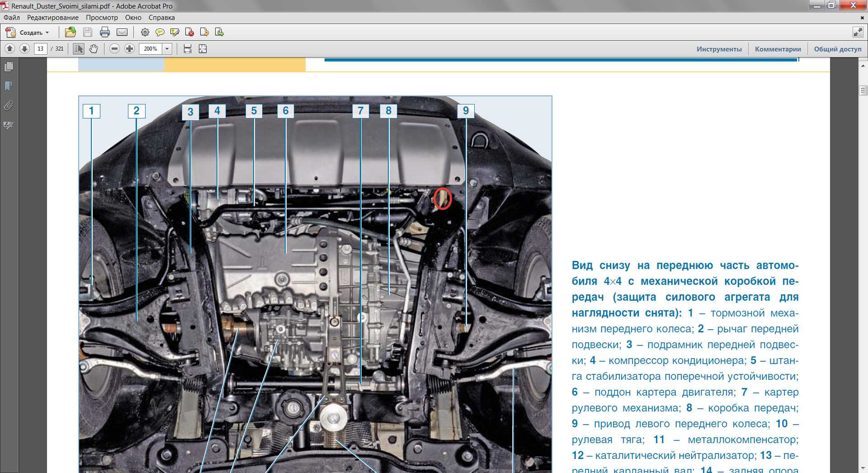Go to the previous page arrow
868x473 pixels.
tap(9, 48)
